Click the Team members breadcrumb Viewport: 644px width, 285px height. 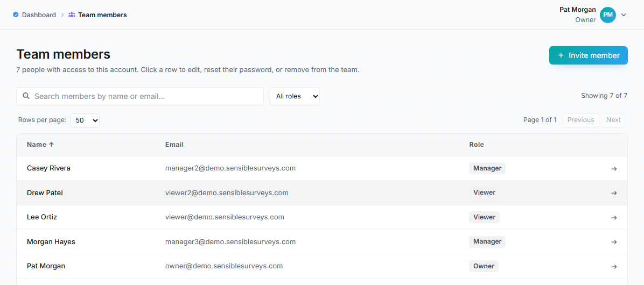(102, 15)
